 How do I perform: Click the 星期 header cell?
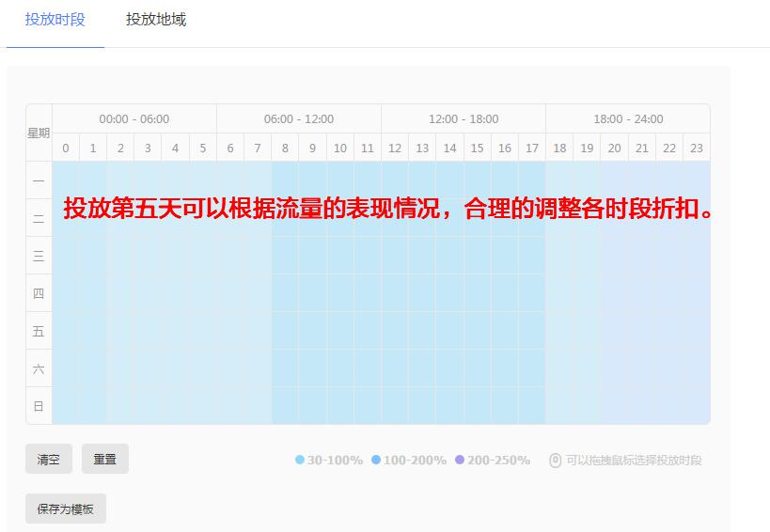[39, 133]
